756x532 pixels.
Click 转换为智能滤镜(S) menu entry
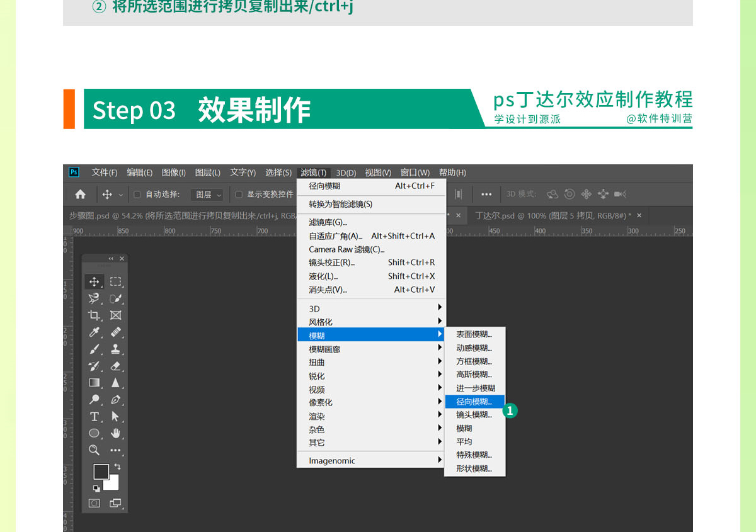point(340,204)
